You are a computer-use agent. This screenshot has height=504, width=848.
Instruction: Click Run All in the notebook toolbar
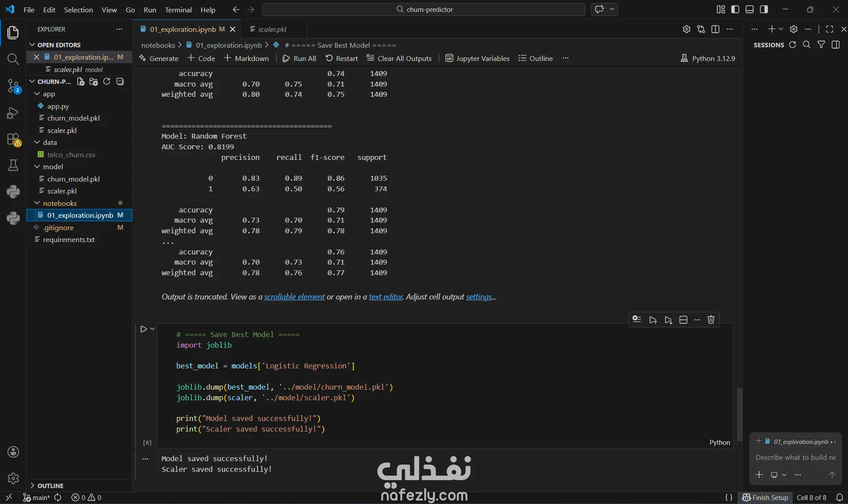pos(299,58)
